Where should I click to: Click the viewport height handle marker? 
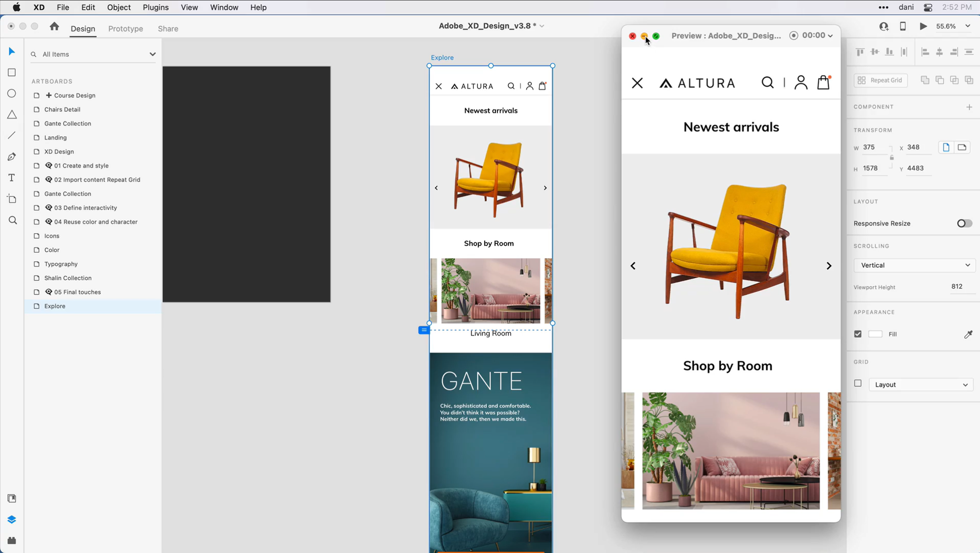pos(424,330)
